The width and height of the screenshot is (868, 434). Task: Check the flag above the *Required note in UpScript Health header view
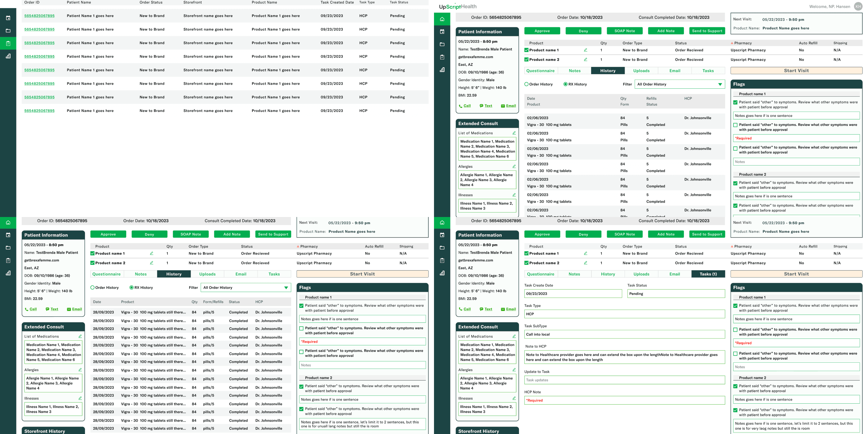click(735, 125)
